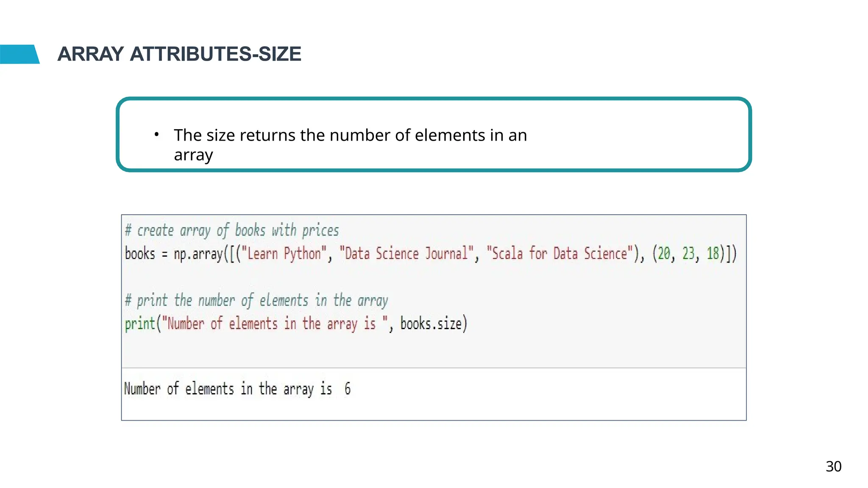Screen dimensions: 868x488
Task: Click the number 20 in the price tuple
Action: pyautogui.click(x=664, y=254)
